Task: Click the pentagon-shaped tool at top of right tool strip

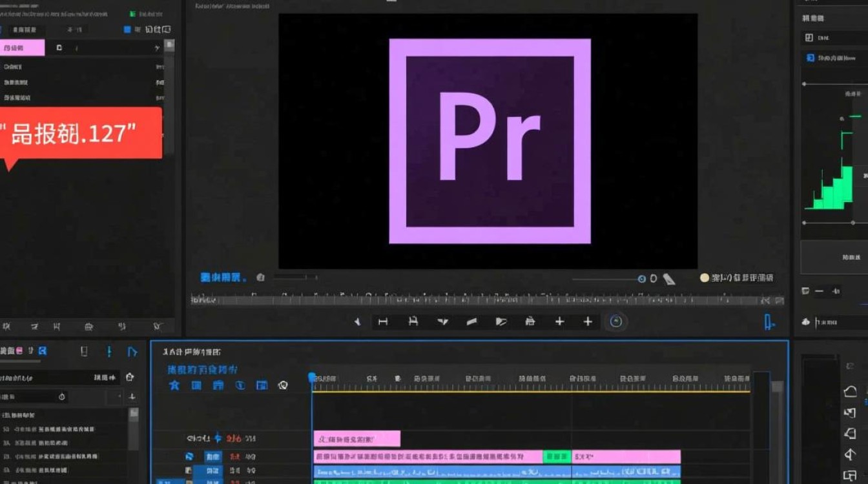Action: (x=850, y=392)
